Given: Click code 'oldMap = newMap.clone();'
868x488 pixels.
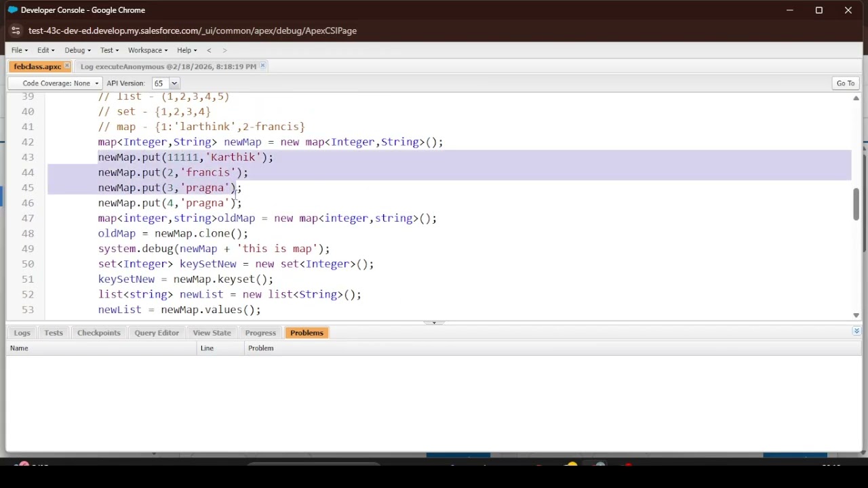Looking at the screenshot, I should (x=173, y=233).
